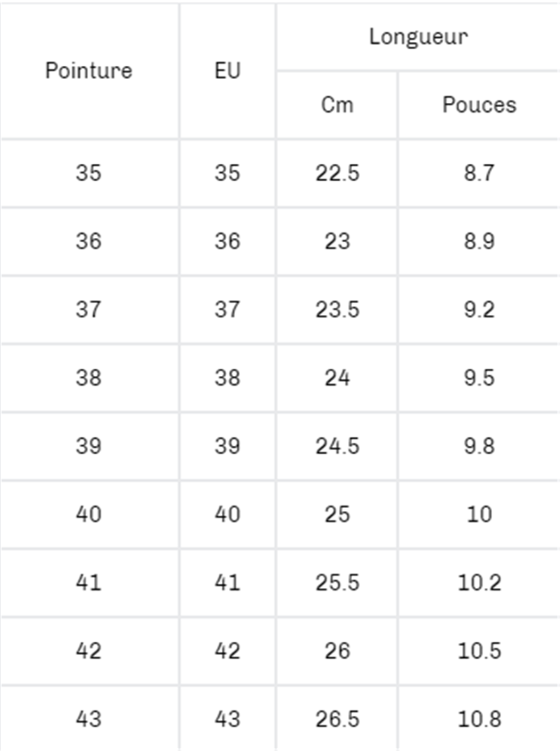Viewport: 560px width, 751px height.
Task: Click the 10.2 Pouces cell
Action: pos(479,582)
